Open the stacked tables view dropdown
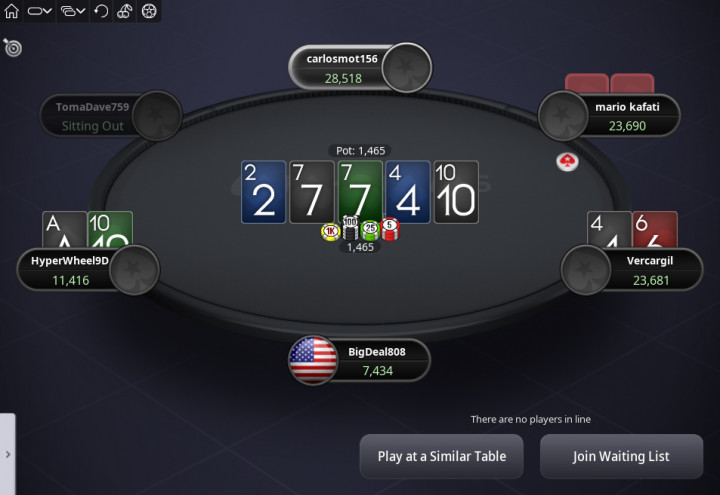The image size is (720, 495). click(73, 11)
